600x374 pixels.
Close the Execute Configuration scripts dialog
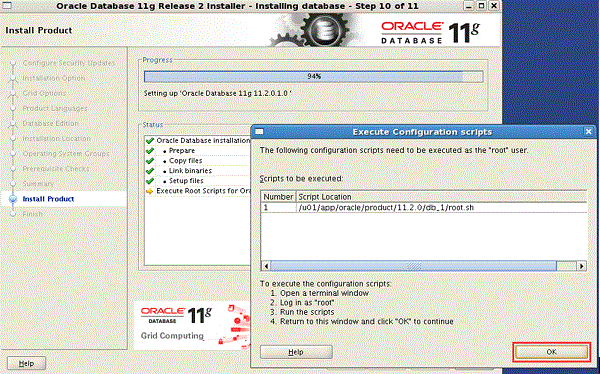589,132
